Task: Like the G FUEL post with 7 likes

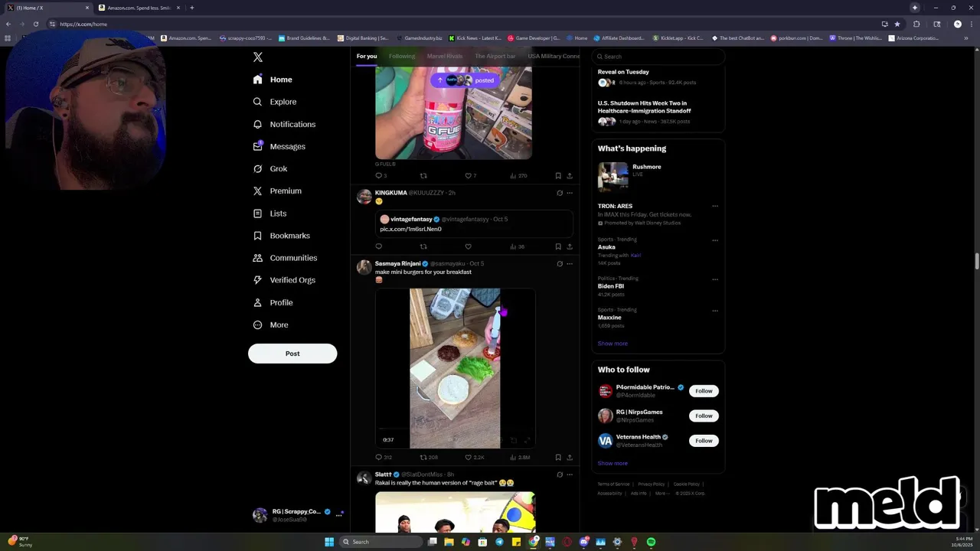Action: pos(469,175)
